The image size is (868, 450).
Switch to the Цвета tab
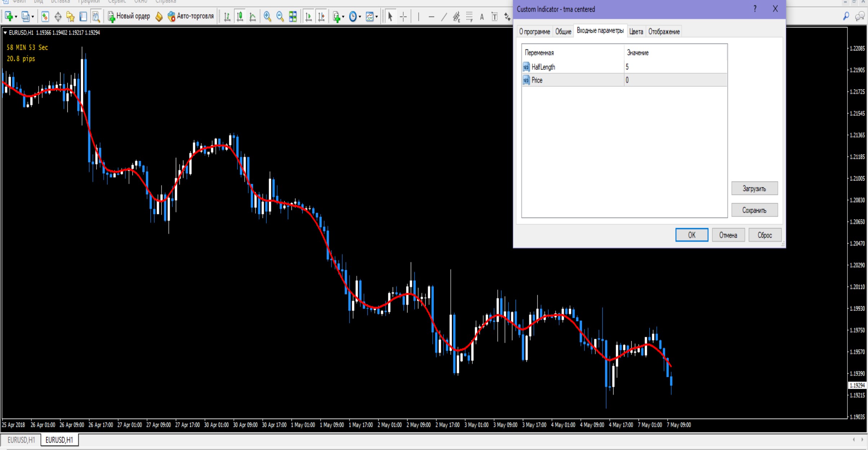tap(636, 32)
